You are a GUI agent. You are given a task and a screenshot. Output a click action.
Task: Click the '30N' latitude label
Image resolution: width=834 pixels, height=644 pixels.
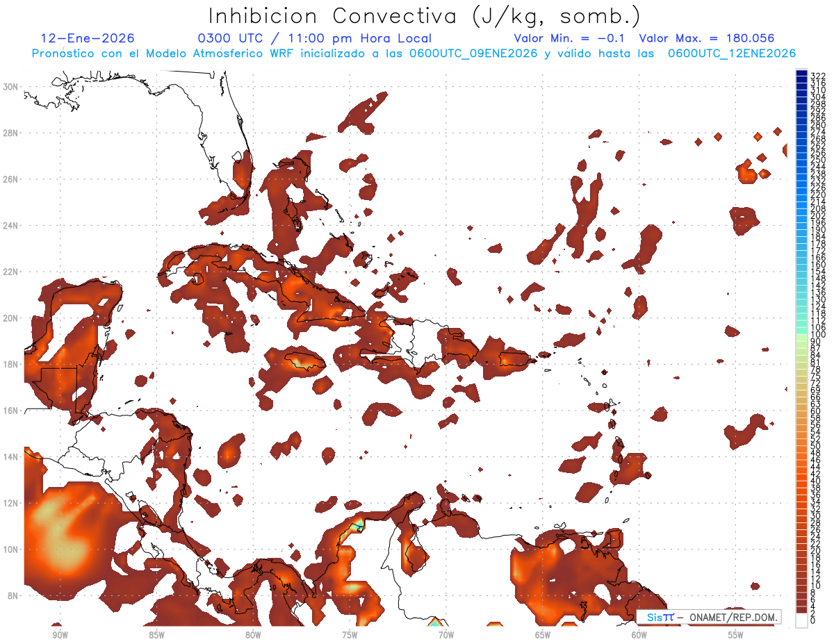(x=10, y=86)
